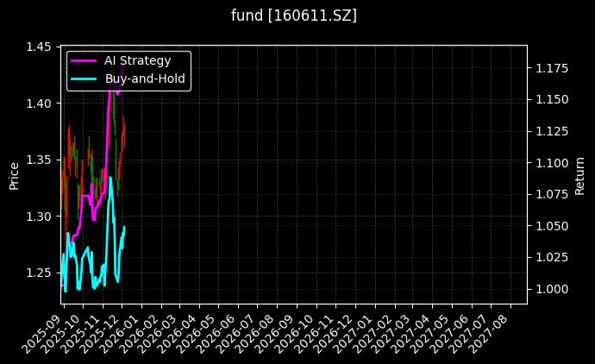The width and height of the screenshot is (595, 364).
Task: Click the 1.125 return tick label
Action: [x=552, y=131]
